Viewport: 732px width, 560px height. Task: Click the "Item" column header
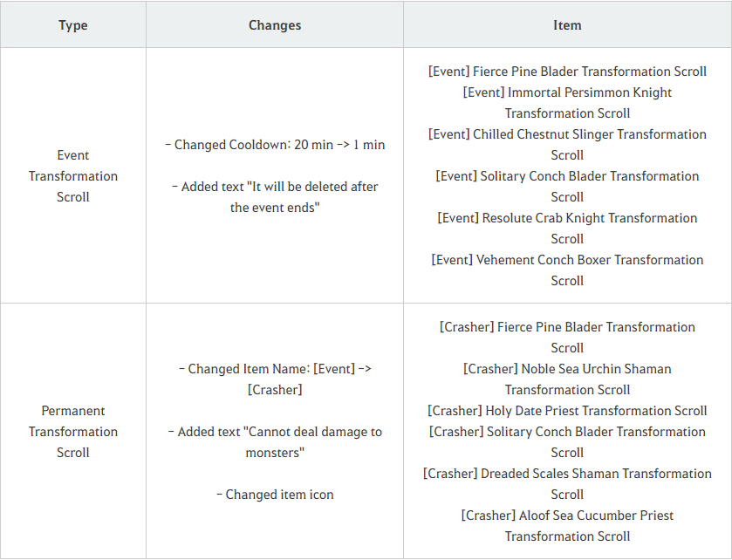(567, 25)
